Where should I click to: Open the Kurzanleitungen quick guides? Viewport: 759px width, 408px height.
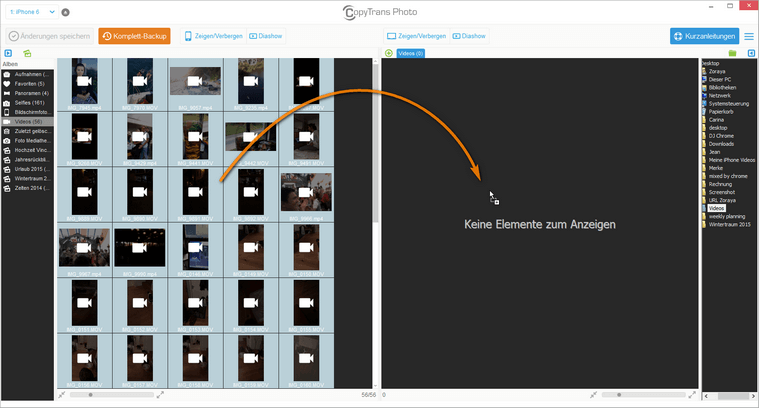[x=704, y=36]
